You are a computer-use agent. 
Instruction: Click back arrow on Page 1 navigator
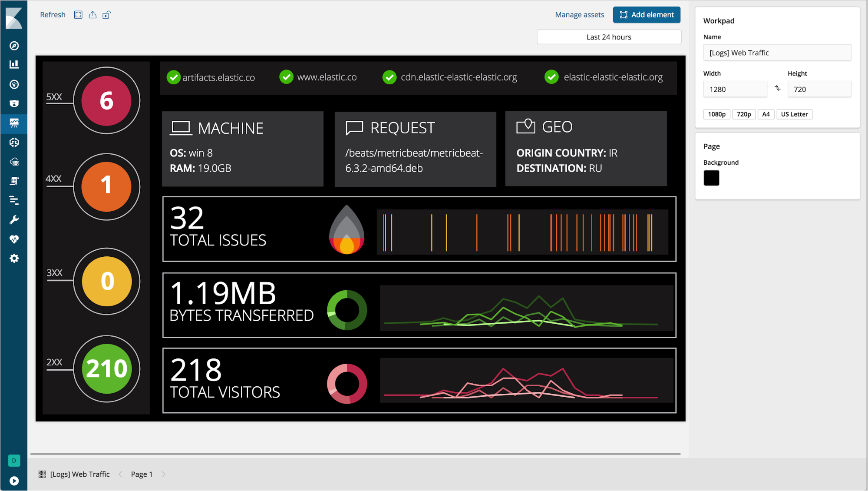[122, 474]
